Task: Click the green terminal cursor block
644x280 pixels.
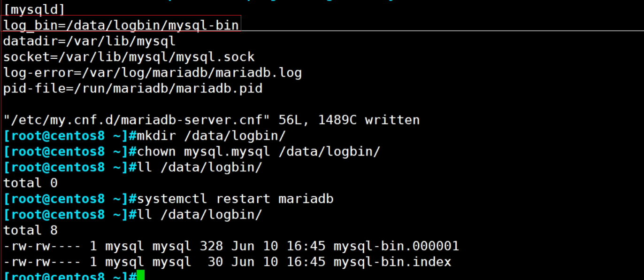Action: click(140, 276)
